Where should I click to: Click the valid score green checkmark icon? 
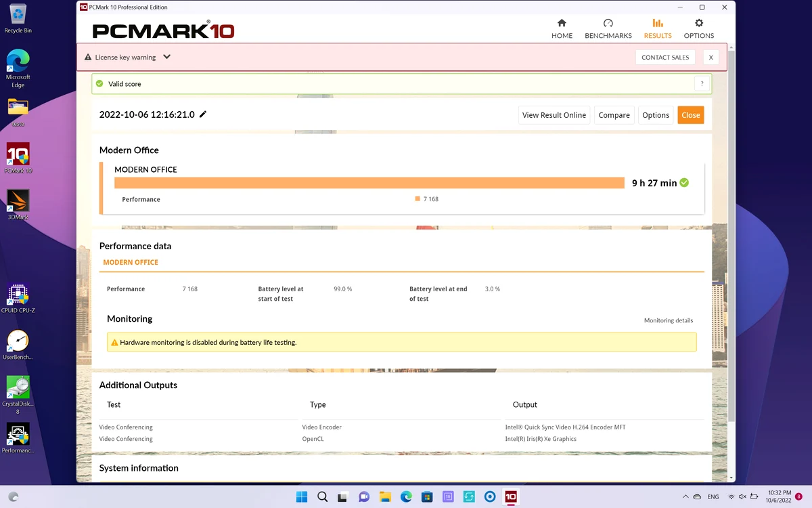click(99, 84)
